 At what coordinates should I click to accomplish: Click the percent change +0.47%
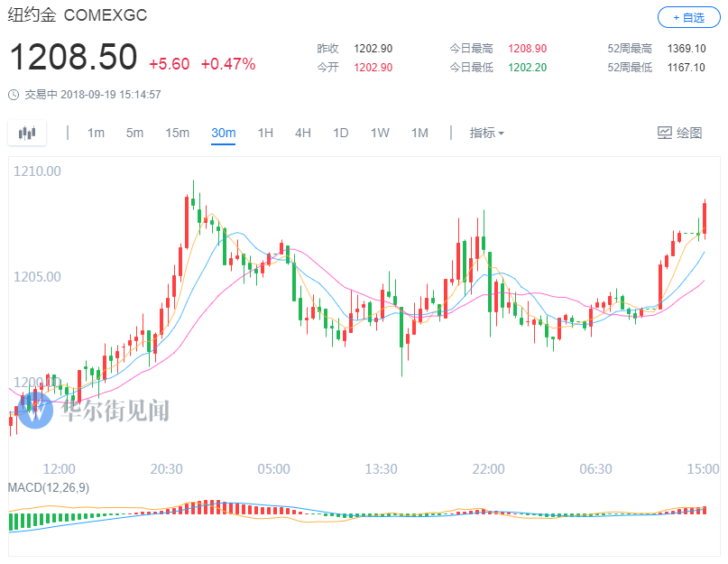(x=228, y=64)
